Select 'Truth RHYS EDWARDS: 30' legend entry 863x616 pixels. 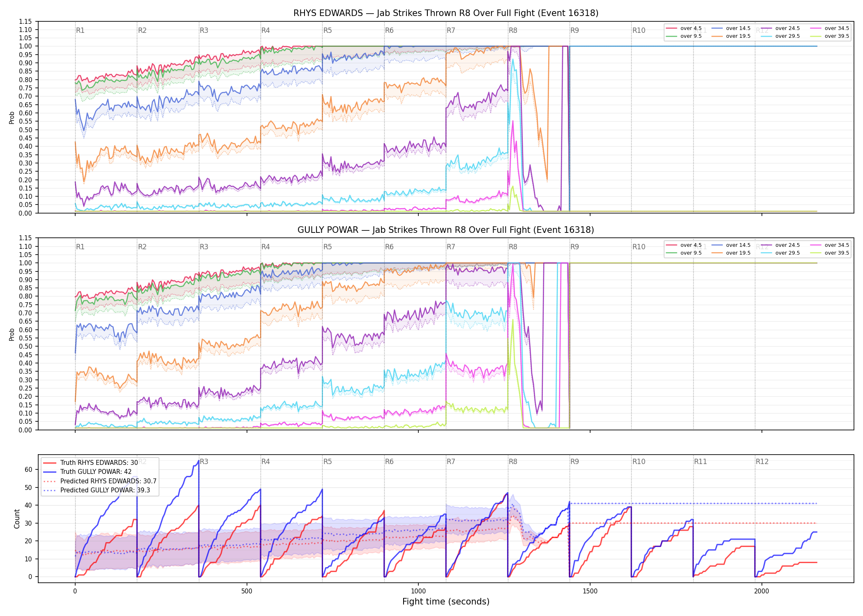pyautogui.click(x=99, y=462)
